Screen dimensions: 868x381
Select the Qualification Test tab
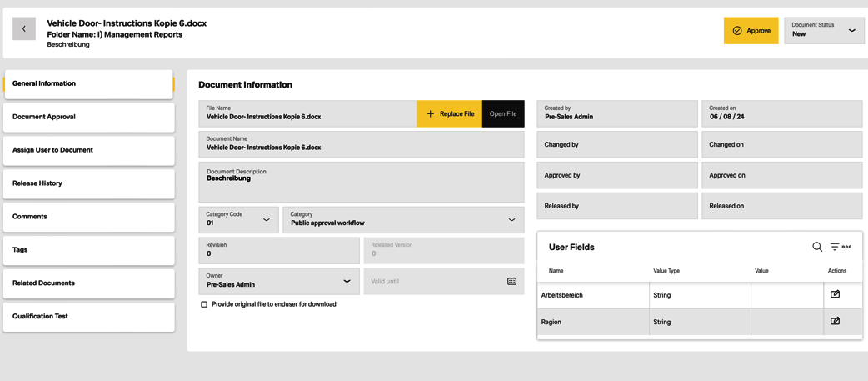pos(89,317)
